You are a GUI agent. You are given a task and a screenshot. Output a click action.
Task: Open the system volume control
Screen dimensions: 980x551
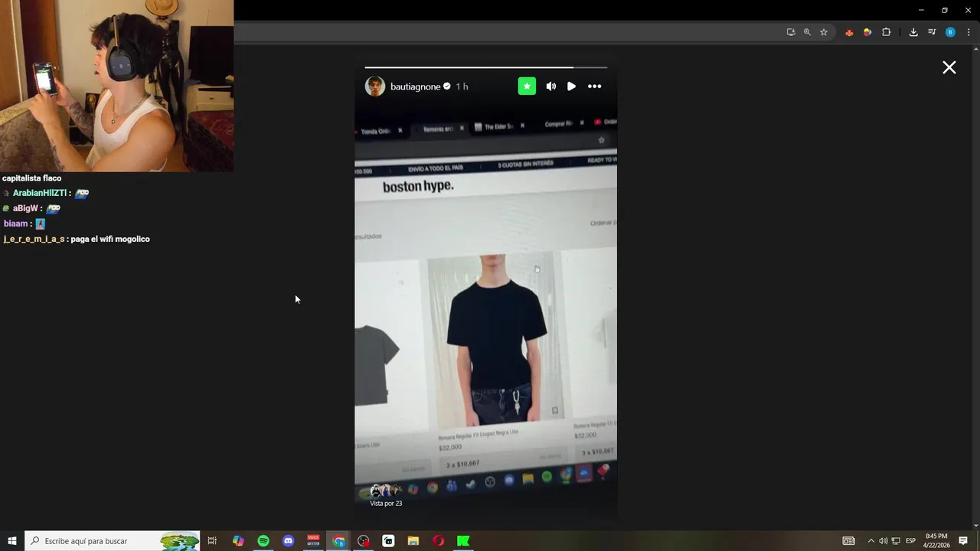click(x=883, y=541)
